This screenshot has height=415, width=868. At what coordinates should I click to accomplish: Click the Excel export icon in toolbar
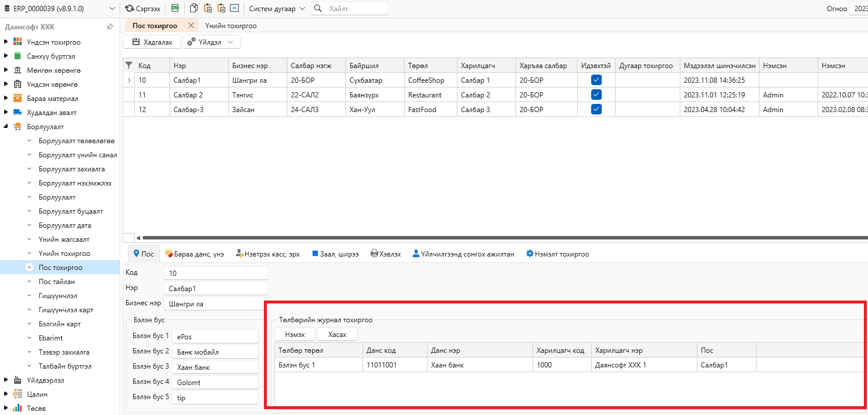[x=175, y=9]
